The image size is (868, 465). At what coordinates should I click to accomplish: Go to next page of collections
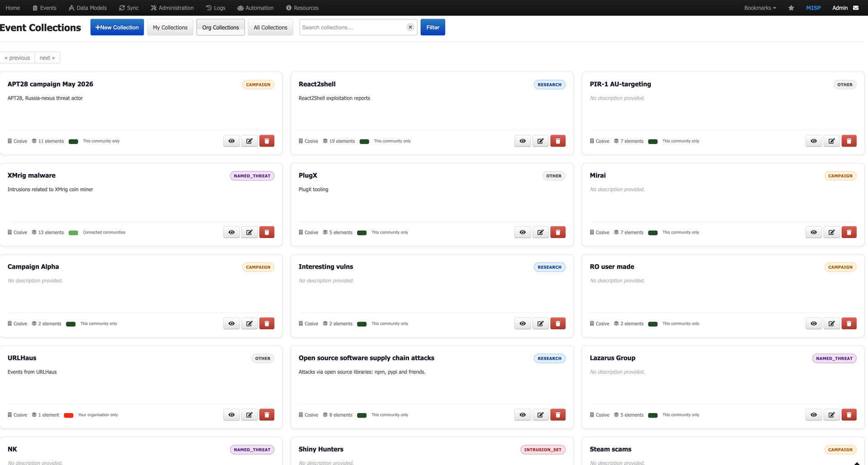click(47, 58)
